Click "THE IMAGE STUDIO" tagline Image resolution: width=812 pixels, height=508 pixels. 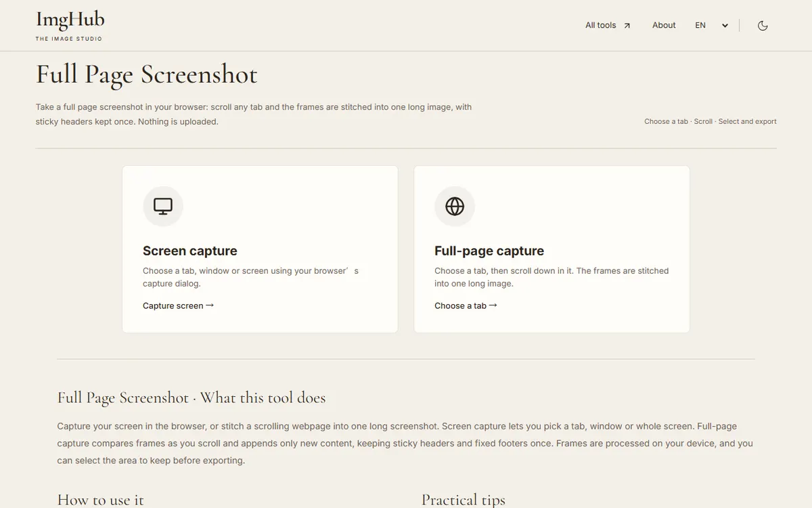tap(69, 39)
